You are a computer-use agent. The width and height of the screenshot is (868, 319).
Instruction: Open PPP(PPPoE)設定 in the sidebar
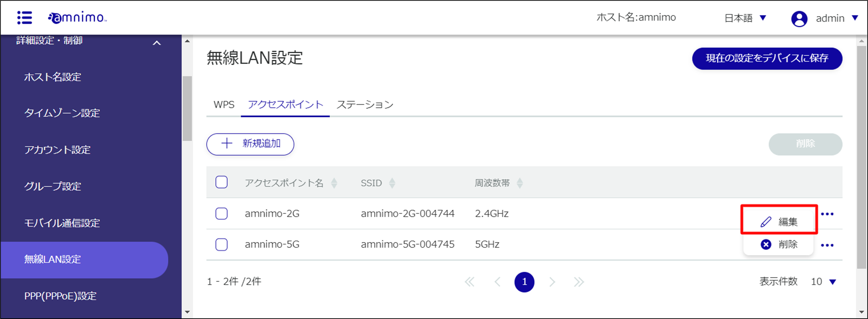click(60, 296)
